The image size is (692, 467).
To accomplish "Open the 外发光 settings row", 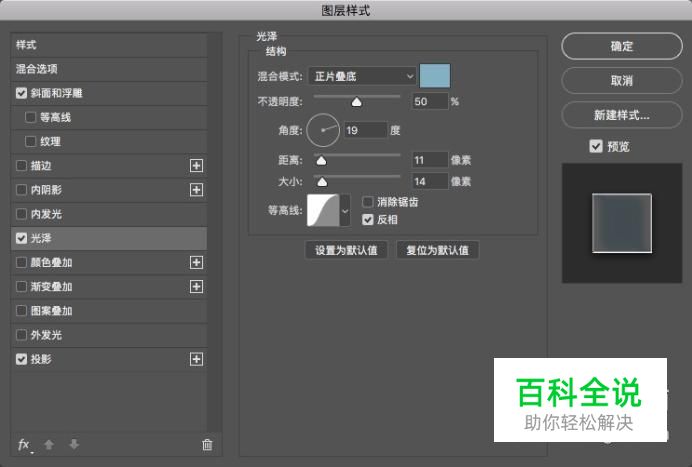I will coord(109,335).
